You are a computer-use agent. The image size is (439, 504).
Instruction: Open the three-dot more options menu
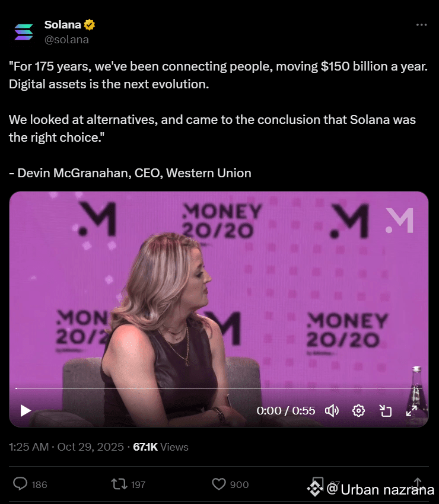point(421,25)
